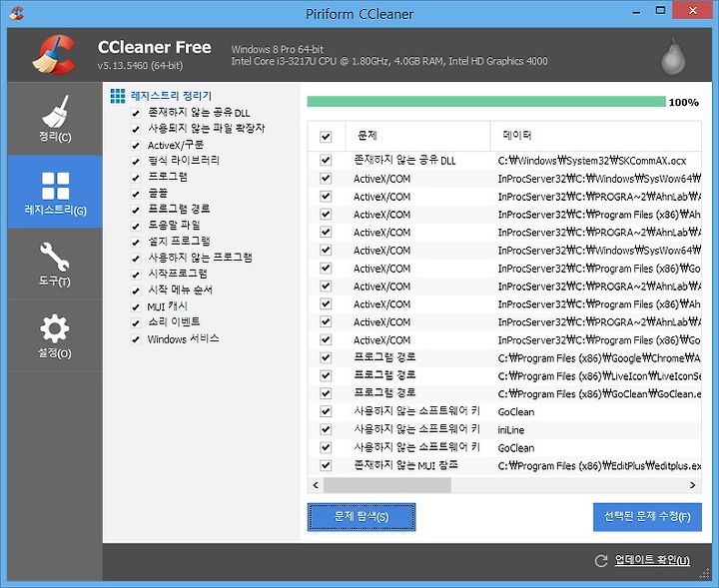Start scan with 문제 탐색(S) button

[x=361, y=517]
